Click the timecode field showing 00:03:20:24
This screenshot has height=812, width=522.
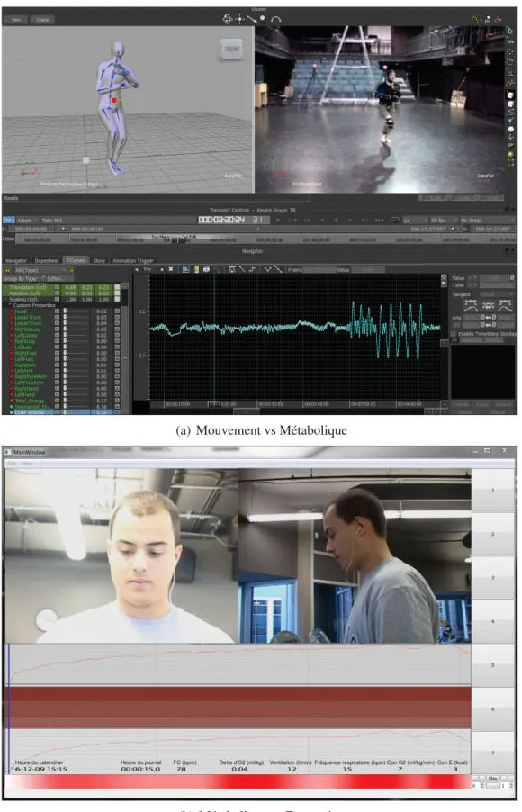pos(221,220)
